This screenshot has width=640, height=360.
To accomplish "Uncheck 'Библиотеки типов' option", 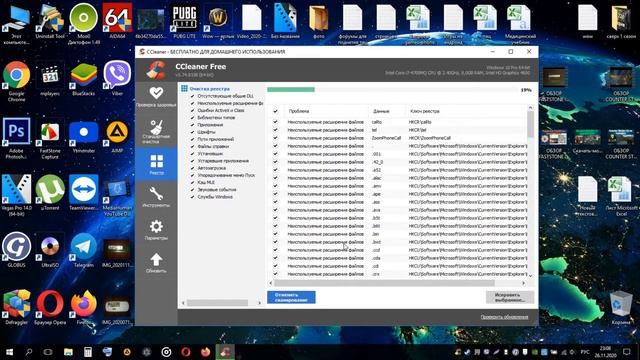I will coord(192,118).
